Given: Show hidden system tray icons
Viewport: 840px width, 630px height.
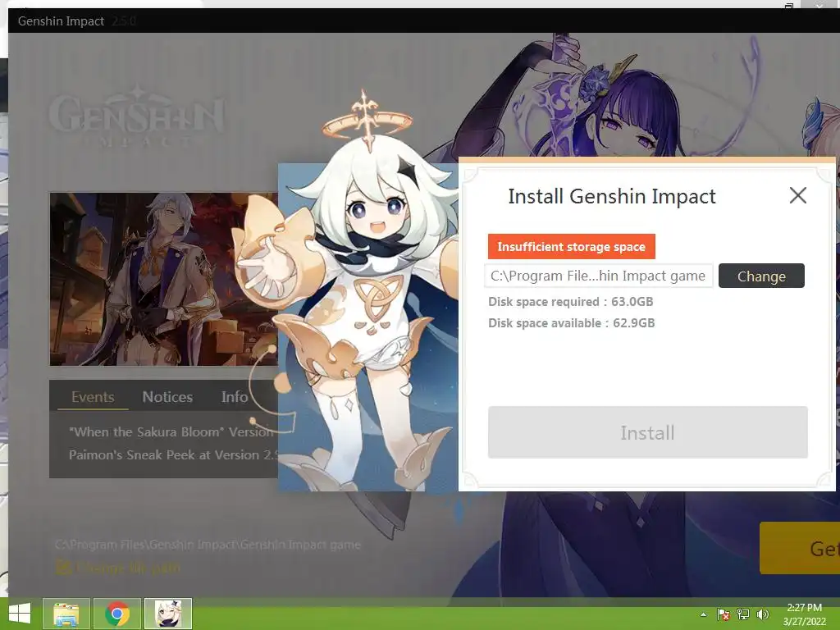Looking at the screenshot, I should pos(703,614).
